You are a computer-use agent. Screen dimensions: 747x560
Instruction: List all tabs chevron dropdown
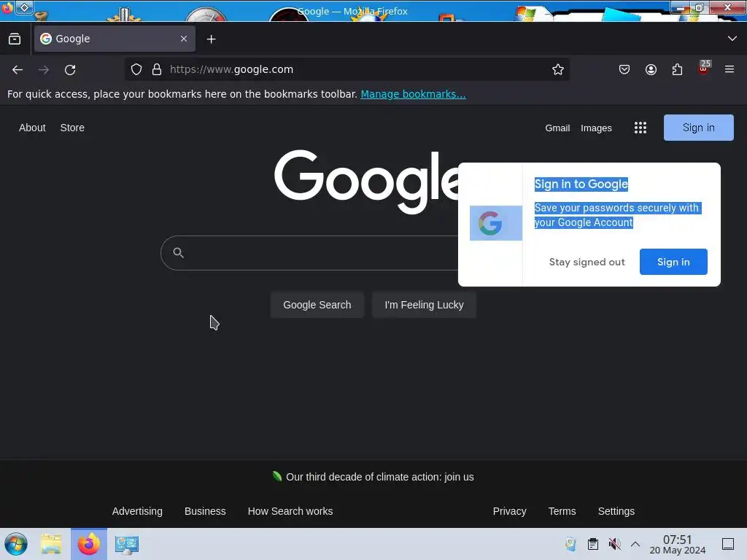(732, 39)
